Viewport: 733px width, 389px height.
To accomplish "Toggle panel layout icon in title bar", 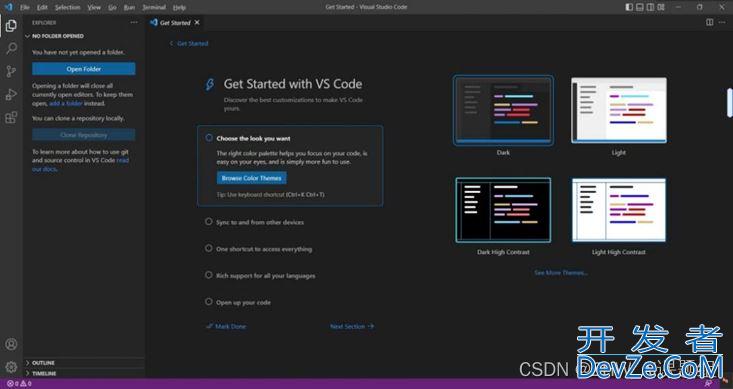I will pyautogui.click(x=640, y=7).
